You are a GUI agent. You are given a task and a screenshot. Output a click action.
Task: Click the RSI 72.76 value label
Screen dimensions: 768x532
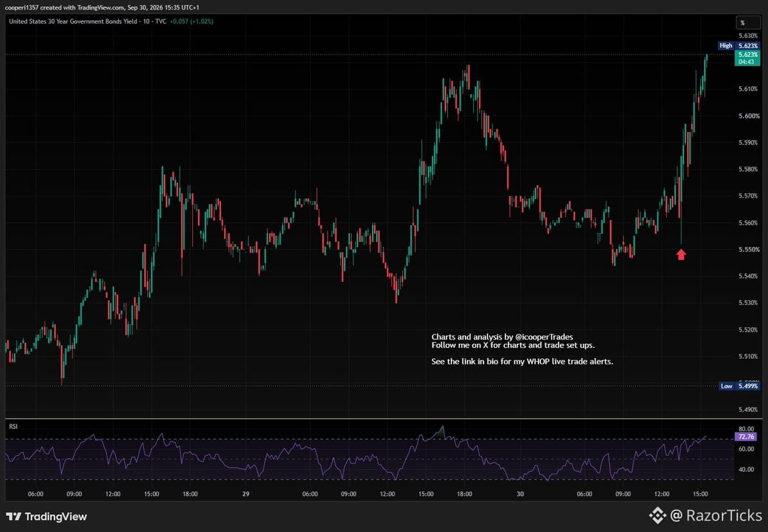click(x=746, y=437)
